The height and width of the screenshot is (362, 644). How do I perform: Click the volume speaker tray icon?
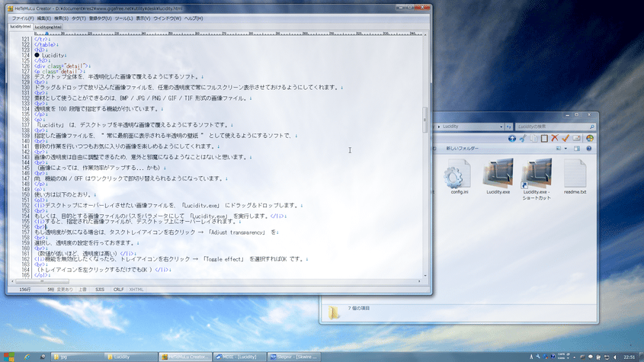coord(614,357)
